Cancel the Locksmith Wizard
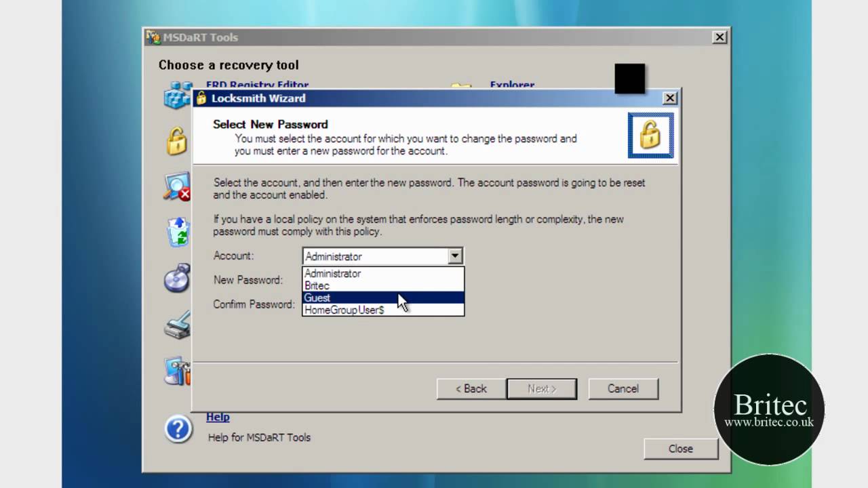Screen dimensions: 868x488 [623, 388]
